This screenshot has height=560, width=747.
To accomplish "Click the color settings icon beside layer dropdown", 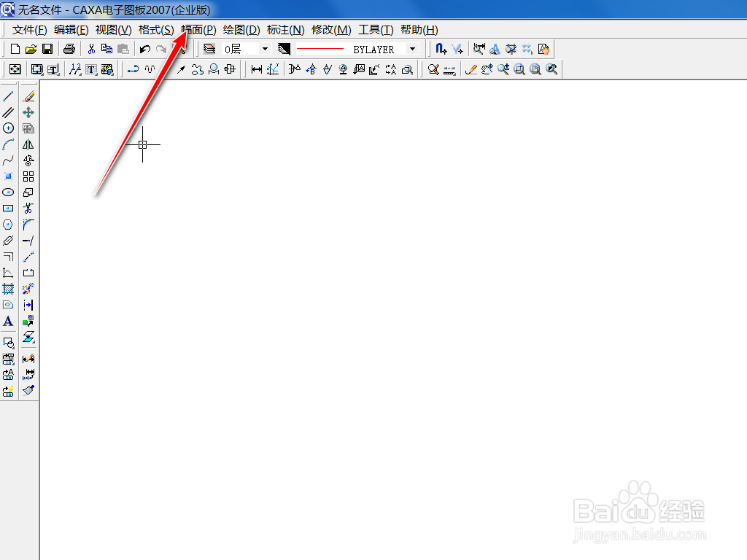I will point(284,49).
